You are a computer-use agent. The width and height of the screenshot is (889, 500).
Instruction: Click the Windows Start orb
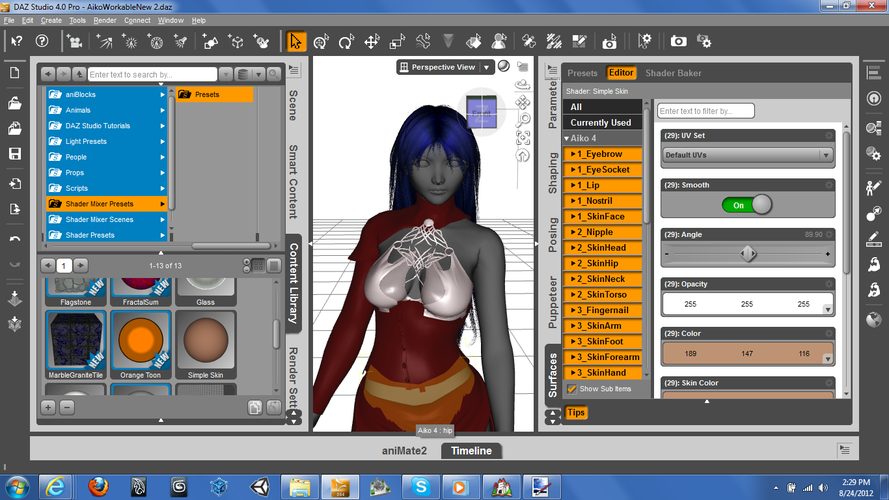coord(17,487)
